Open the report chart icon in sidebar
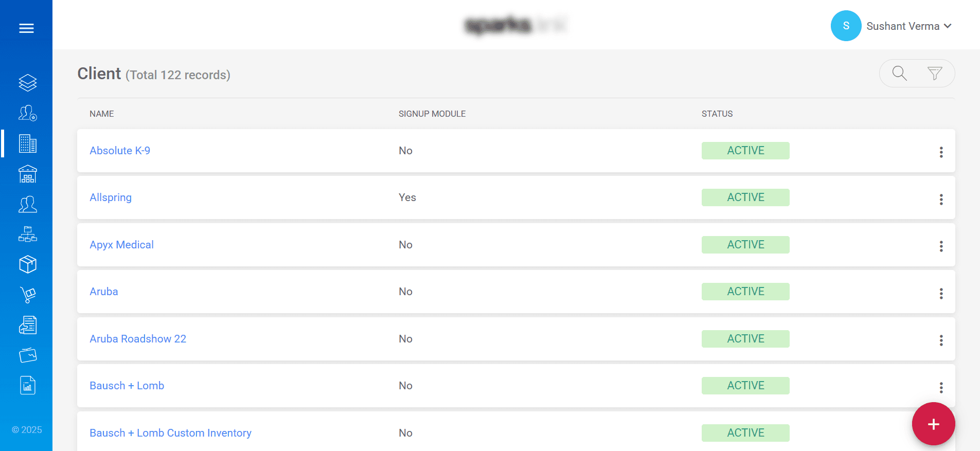The image size is (980, 451). (x=27, y=385)
